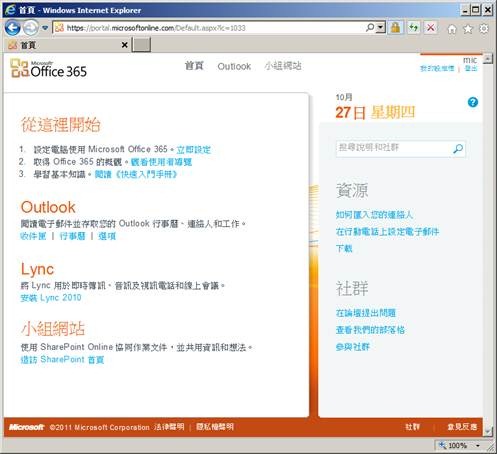Click the 下載 downloads link
This screenshot has height=454, width=497.
tap(344, 248)
